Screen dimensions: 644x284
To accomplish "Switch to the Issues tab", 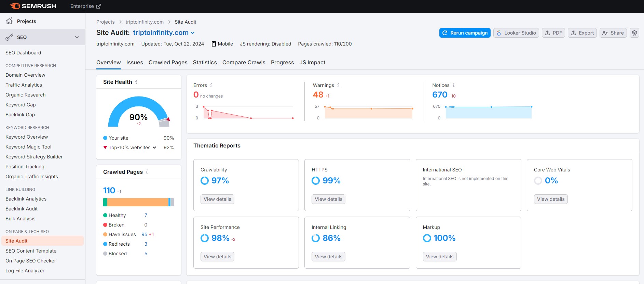I will (x=135, y=62).
